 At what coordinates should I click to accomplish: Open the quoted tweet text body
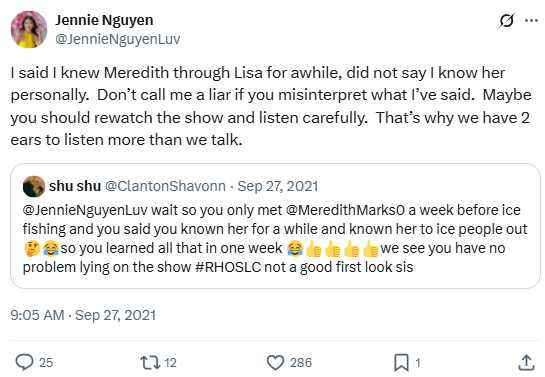pyautogui.click(x=275, y=239)
